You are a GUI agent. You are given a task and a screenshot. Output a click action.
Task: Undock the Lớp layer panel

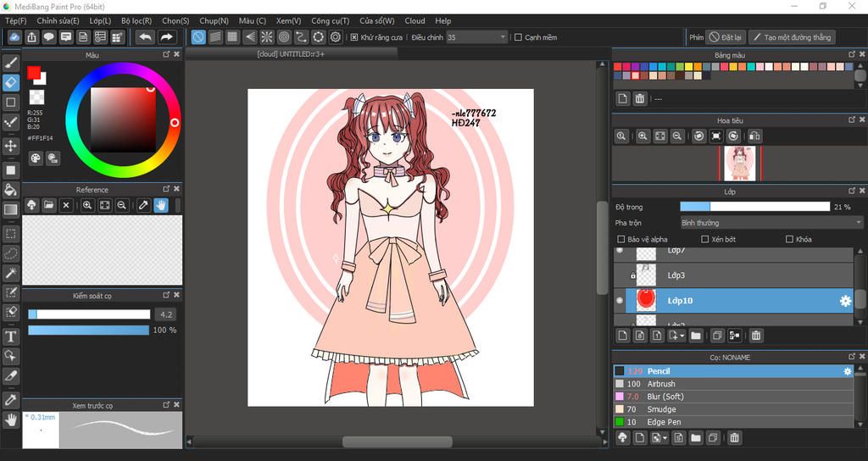pyautogui.click(x=852, y=191)
